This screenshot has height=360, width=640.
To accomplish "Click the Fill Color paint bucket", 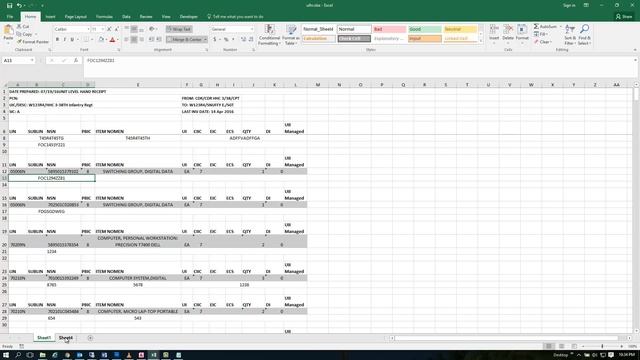I will (101, 40).
